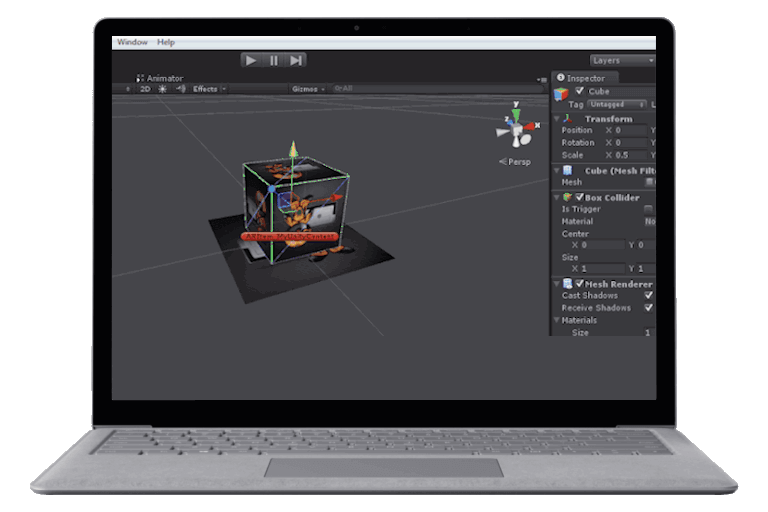Click the Rotation X input field
Screen dimensions: 768x512
[631, 143]
